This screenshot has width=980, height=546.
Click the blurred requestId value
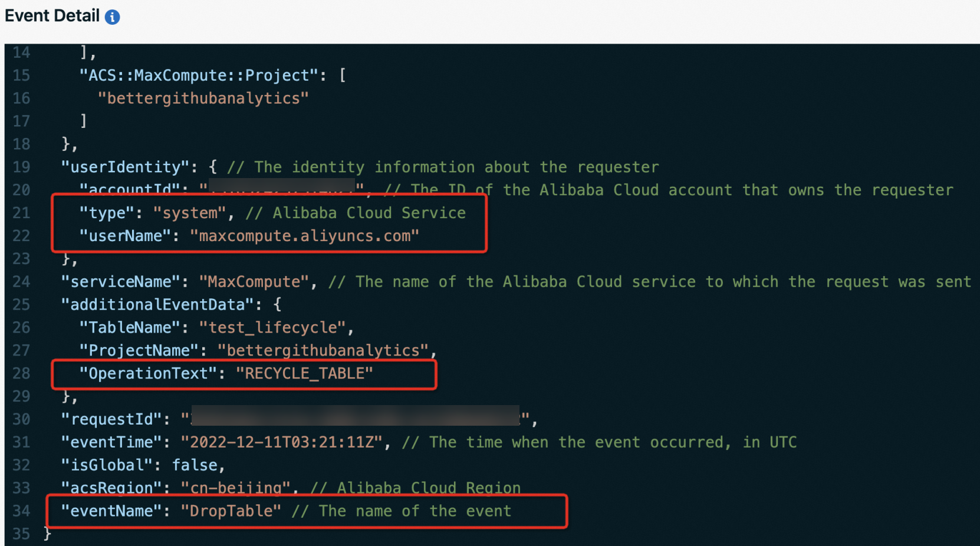[355, 416]
